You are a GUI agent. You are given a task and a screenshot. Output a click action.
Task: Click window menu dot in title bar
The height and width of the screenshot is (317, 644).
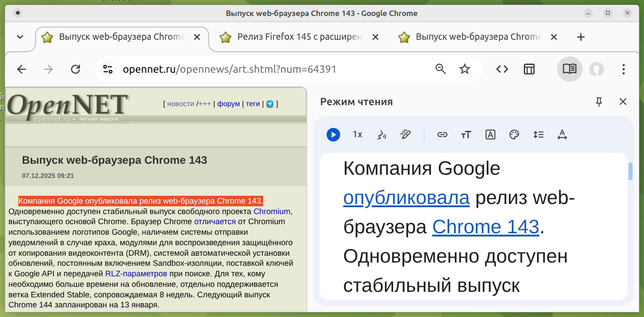17,13
